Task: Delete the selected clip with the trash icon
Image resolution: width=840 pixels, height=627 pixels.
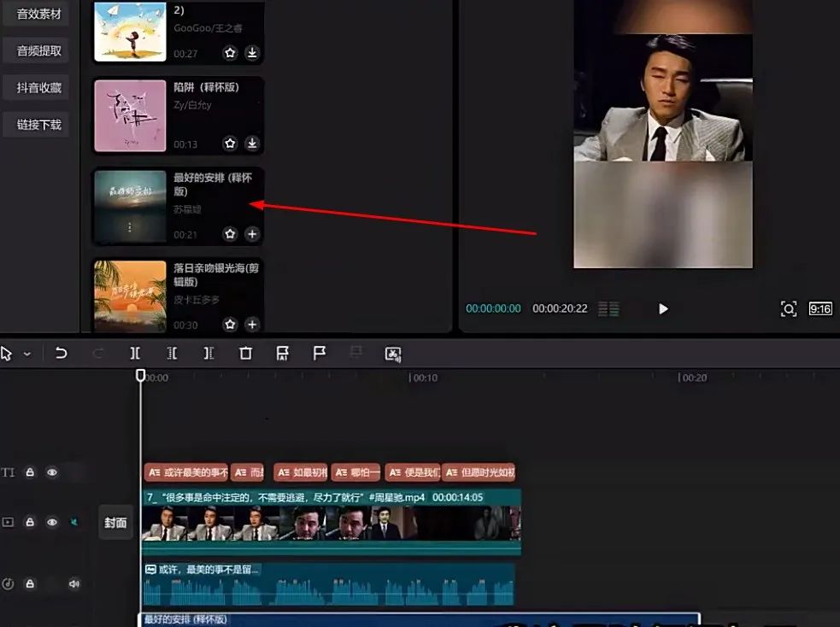Action: 245,353
